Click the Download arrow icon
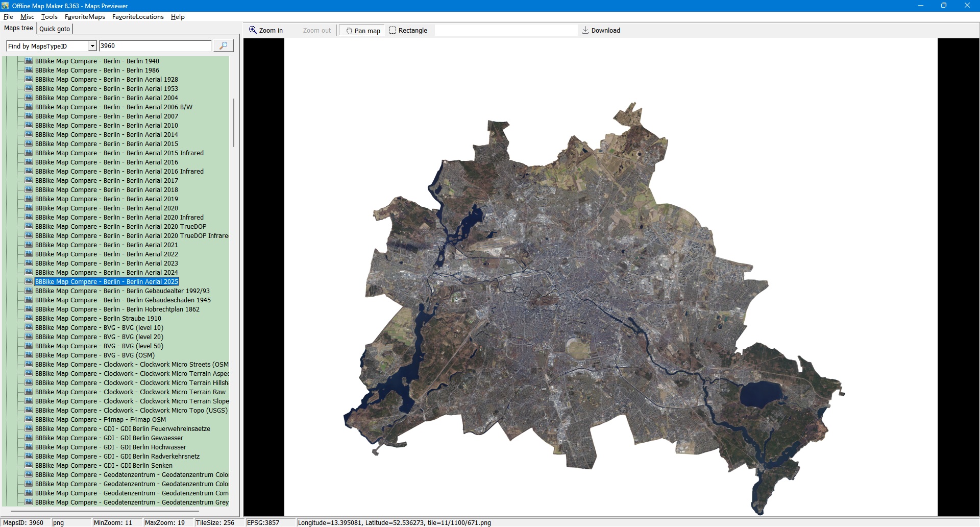This screenshot has width=980, height=527. pos(585,30)
